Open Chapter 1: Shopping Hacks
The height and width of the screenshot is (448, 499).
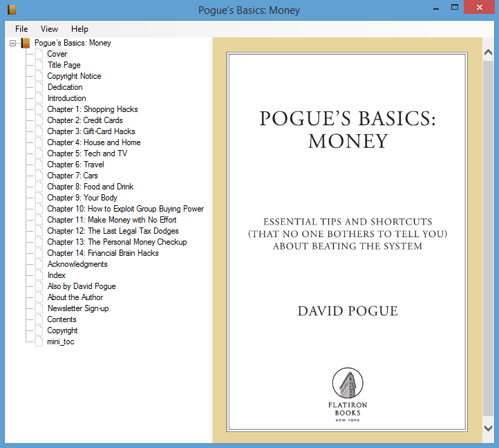(x=93, y=109)
